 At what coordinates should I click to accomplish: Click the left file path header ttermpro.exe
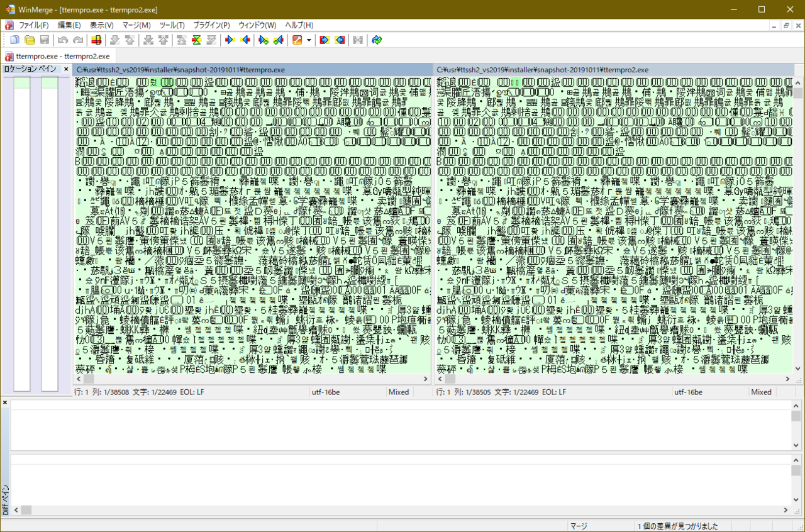pos(252,70)
